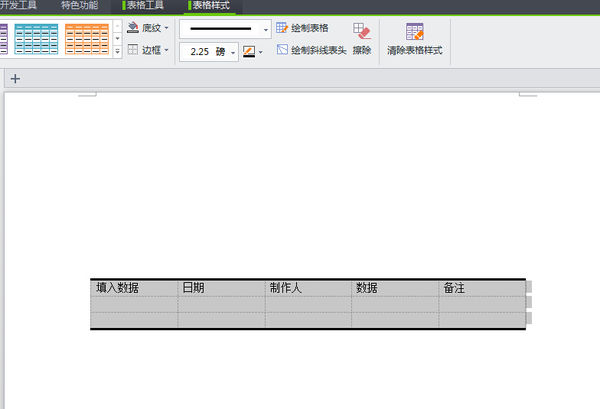Switch to the 表格工具 tab
This screenshot has width=600, height=409.
(144, 6)
